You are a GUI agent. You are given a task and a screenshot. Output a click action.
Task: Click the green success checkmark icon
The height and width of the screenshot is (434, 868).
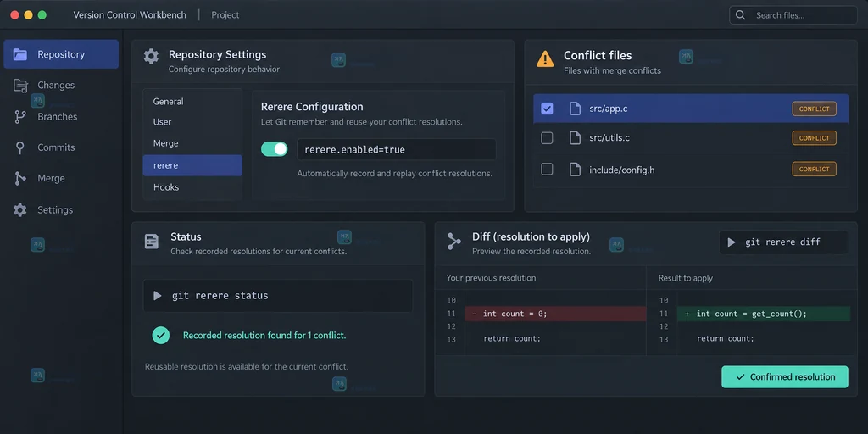[160, 335]
